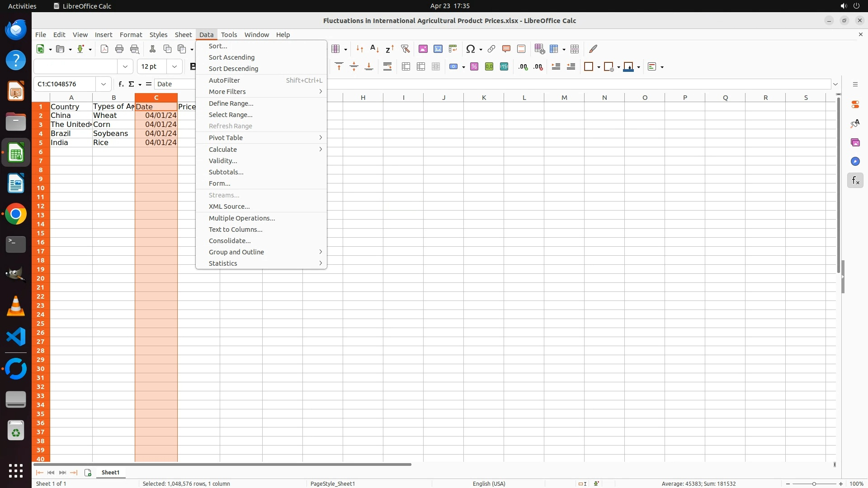Open the Functions sidebar panel icon

[x=855, y=181]
